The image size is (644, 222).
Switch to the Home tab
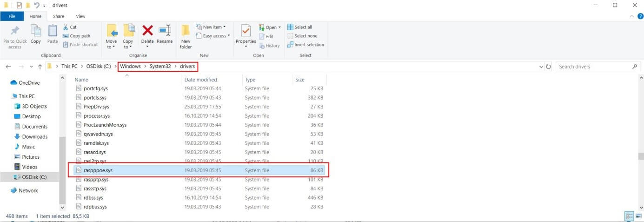pyautogui.click(x=35, y=16)
